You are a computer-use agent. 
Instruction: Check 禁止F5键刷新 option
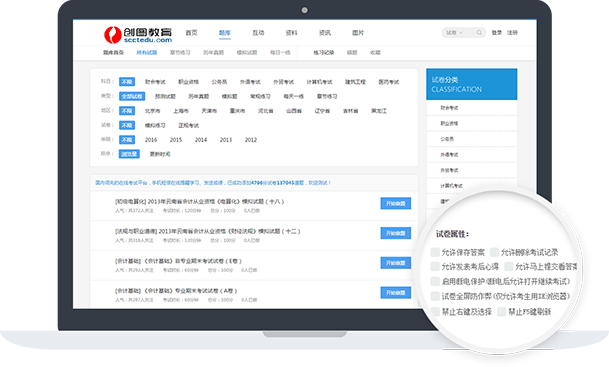point(502,311)
